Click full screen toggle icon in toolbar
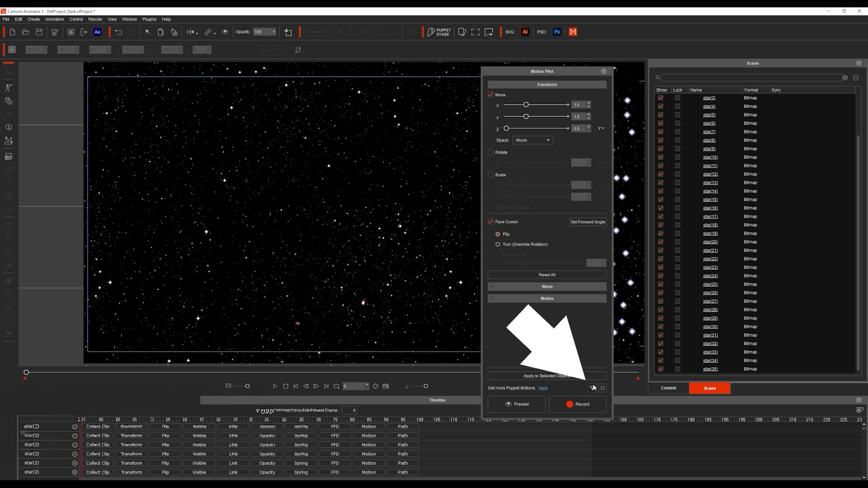Screen dimensions: 868x488 click(475, 32)
